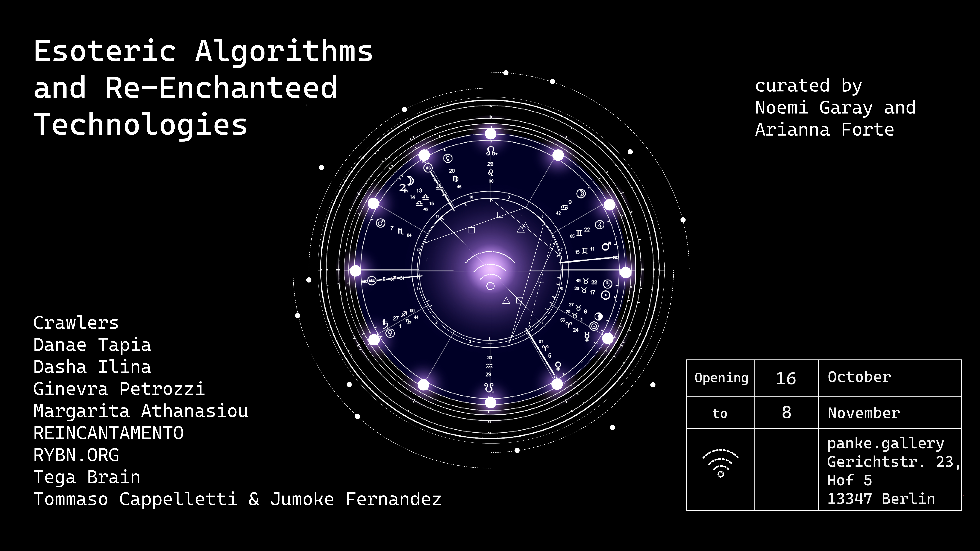Image resolution: width=980 pixels, height=551 pixels.
Task: Click the MC circle marker near the chart's top left
Action: point(428,168)
